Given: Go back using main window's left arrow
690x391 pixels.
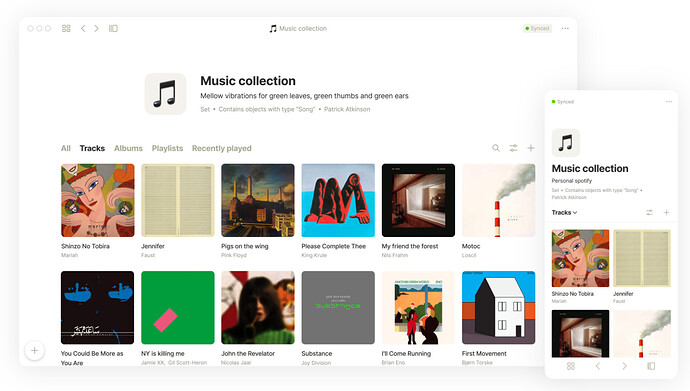Looking at the screenshot, I should (83, 29).
